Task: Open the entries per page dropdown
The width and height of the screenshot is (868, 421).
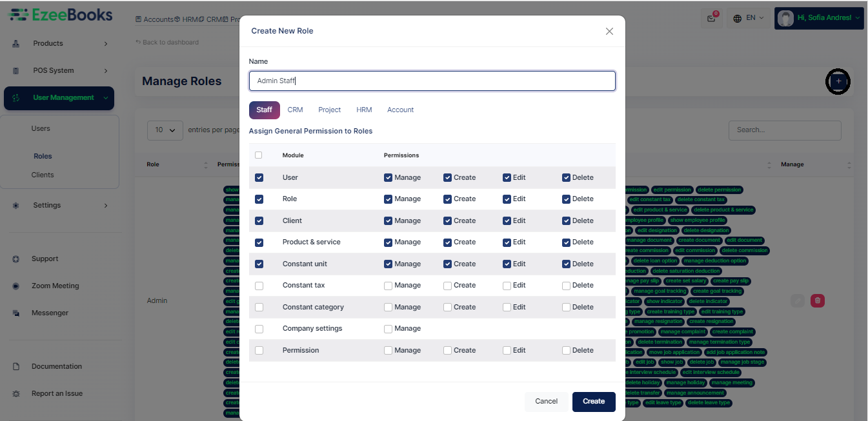Action: pyautogui.click(x=165, y=130)
